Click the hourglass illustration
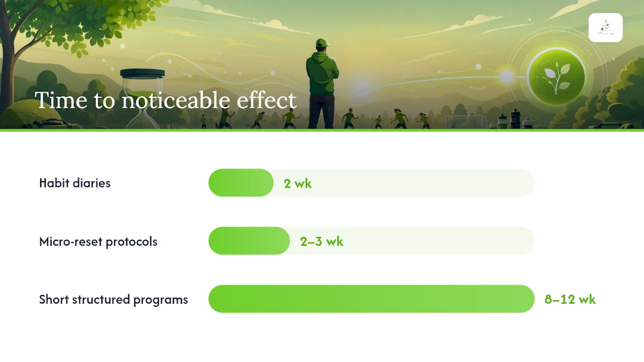This screenshot has height=362, width=644. [x=143, y=99]
